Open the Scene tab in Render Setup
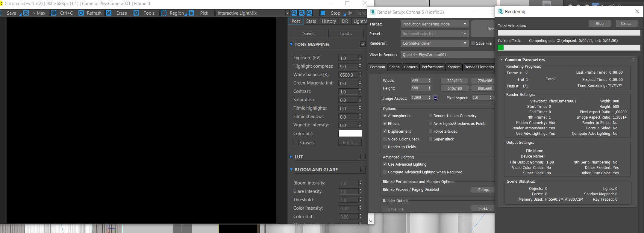 [394, 67]
